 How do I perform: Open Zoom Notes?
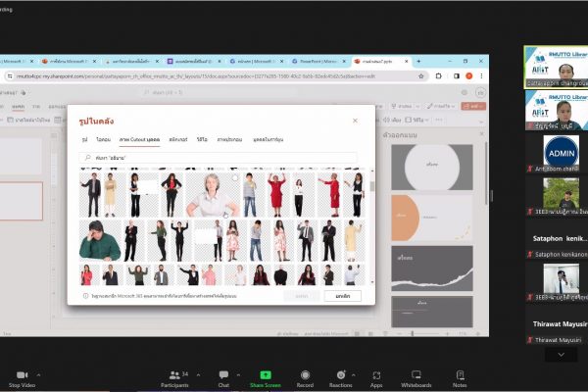[460, 378]
